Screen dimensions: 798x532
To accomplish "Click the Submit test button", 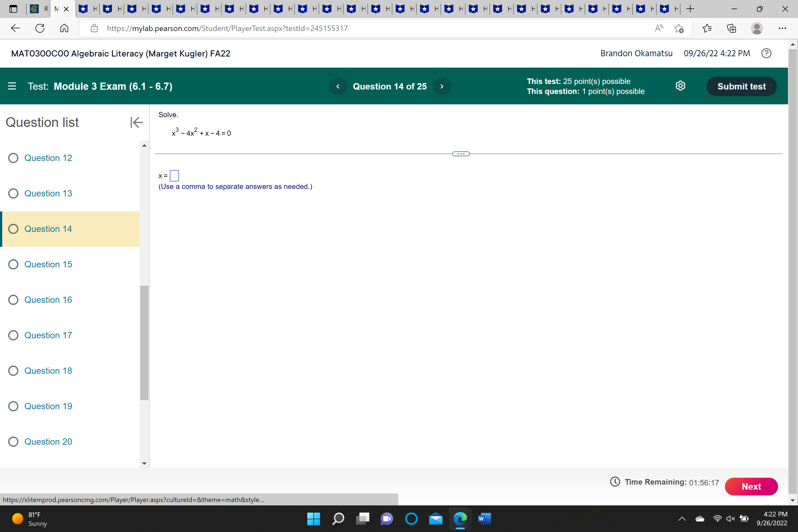I will (x=741, y=86).
